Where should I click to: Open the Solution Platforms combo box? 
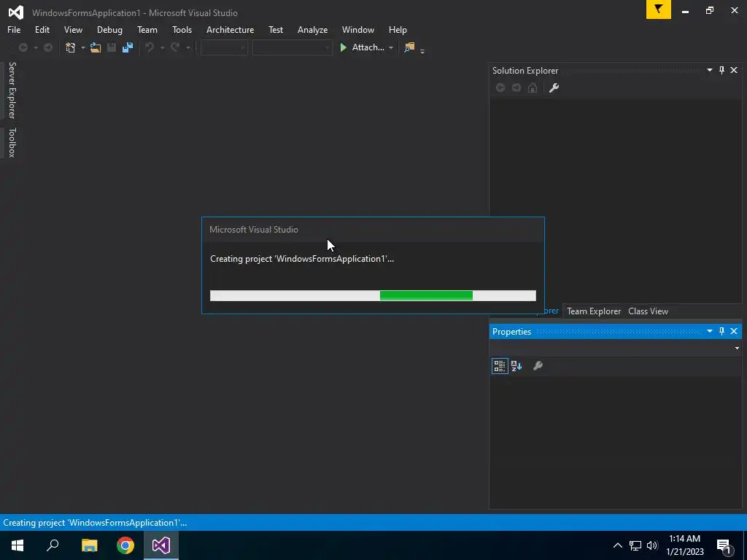pyautogui.click(x=292, y=47)
